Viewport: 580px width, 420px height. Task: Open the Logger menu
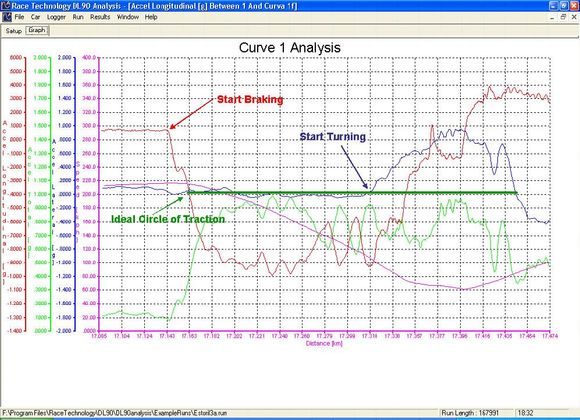(56, 17)
